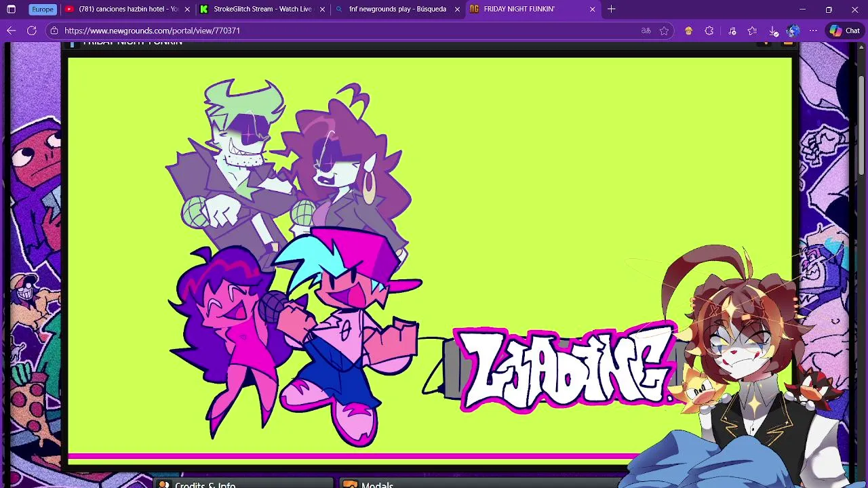Open the Extensions puzzle icon
This screenshot has height=488, width=868.
click(x=709, y=30)
